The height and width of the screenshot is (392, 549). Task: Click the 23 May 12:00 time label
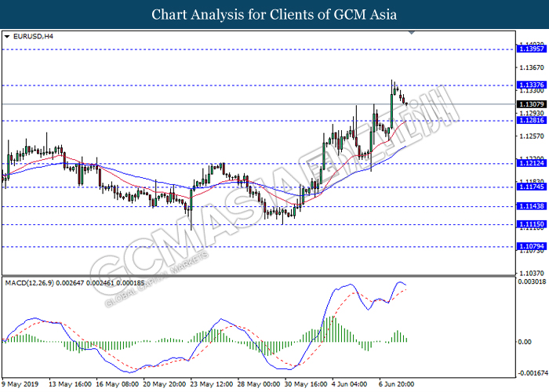212,384
